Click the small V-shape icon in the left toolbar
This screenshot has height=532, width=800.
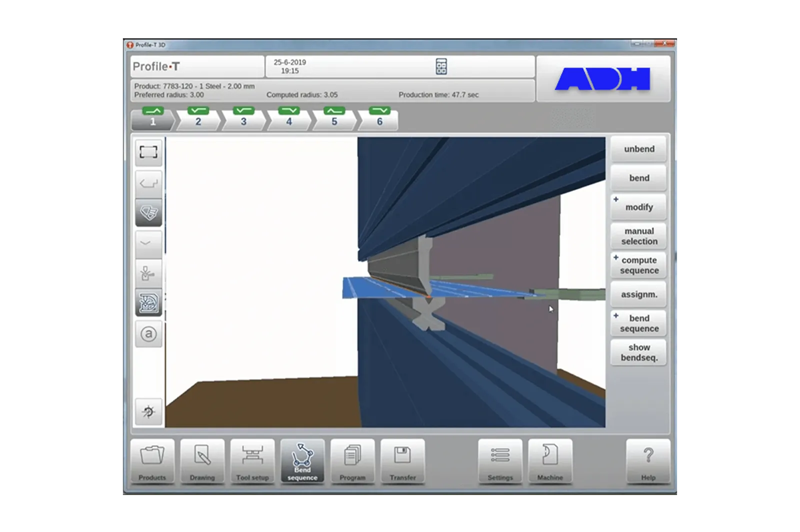pos(148,244)
